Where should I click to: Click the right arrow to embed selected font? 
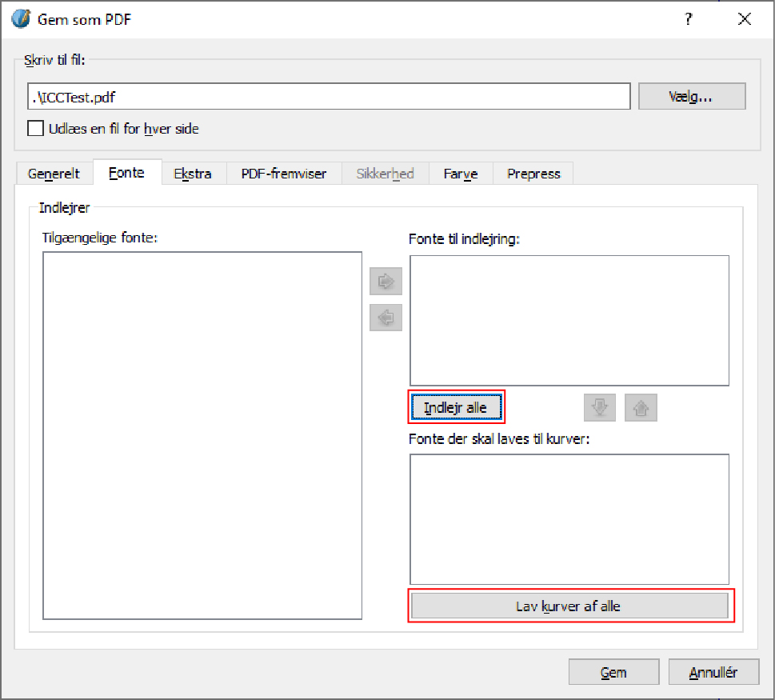point(386,282)
